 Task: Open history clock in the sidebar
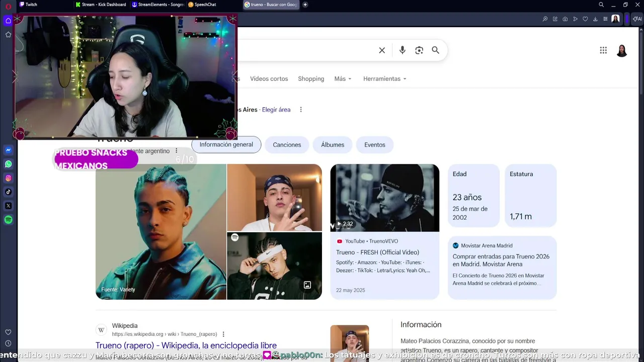pyautogui.click(x=8, y=343)
